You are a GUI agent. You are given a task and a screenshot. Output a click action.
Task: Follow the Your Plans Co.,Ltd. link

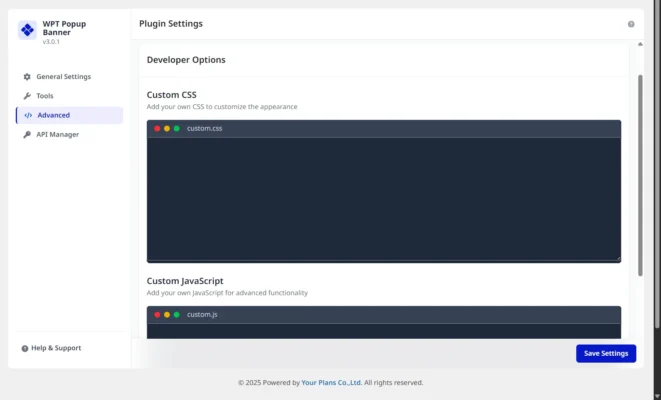coord(331,383)
